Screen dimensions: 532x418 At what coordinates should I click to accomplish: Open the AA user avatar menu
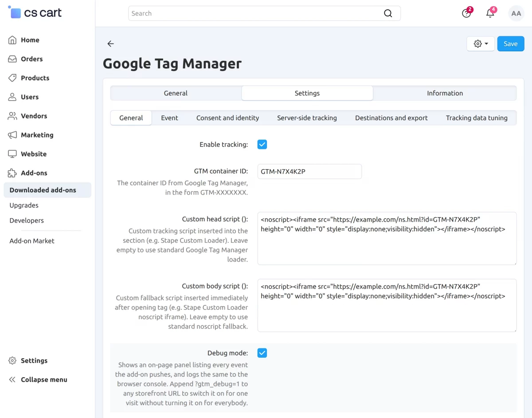pyautogui.click(x=516, y=13)
